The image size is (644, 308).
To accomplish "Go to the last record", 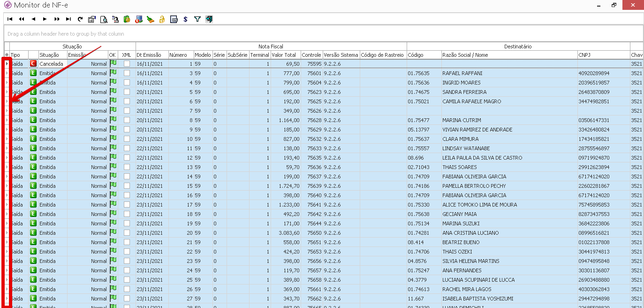I will (x=68, y=19).
